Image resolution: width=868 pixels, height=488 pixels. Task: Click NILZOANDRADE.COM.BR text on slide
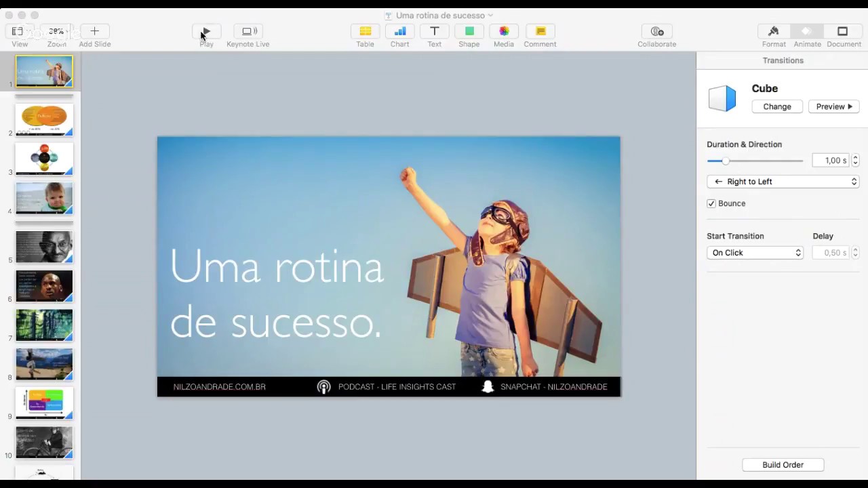220,387
